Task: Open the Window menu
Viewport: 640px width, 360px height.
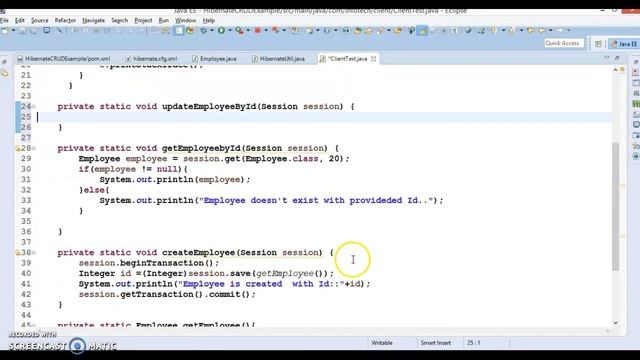Action: click(186, 20)
